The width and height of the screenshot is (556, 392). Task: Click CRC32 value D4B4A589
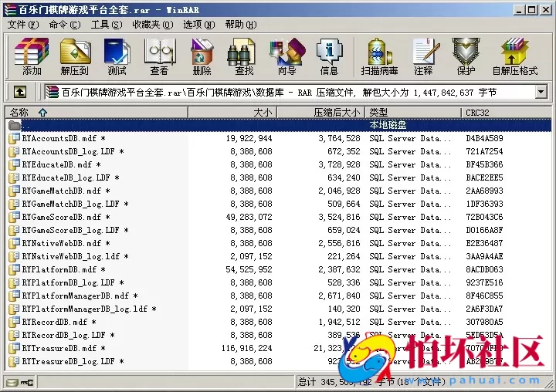point(484,138)
